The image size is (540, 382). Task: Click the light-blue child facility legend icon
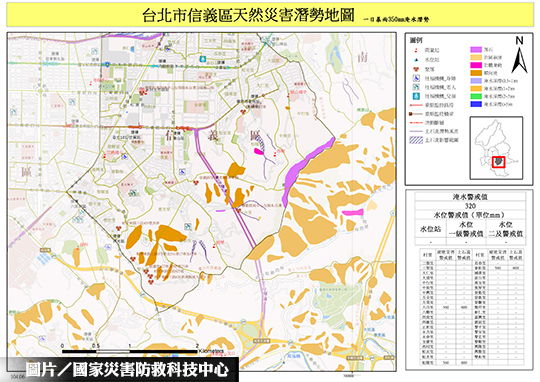[416, 96]
